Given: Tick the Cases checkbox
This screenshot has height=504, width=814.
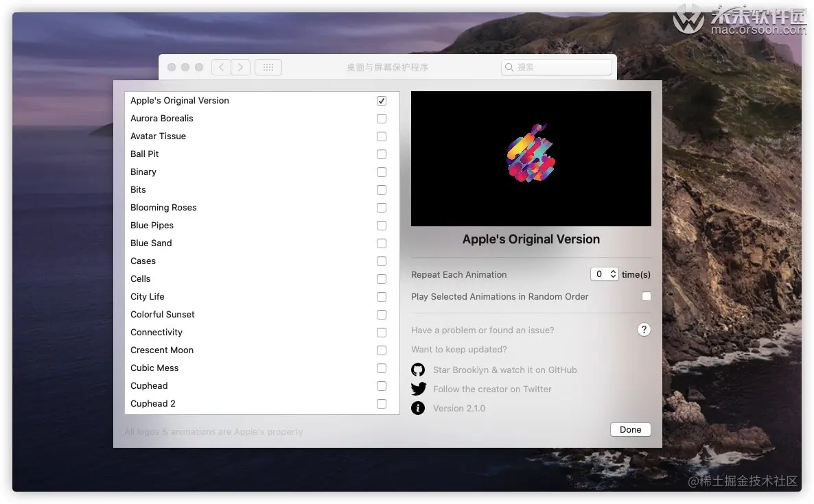Looking at the screenshot, I should [382, 261].
